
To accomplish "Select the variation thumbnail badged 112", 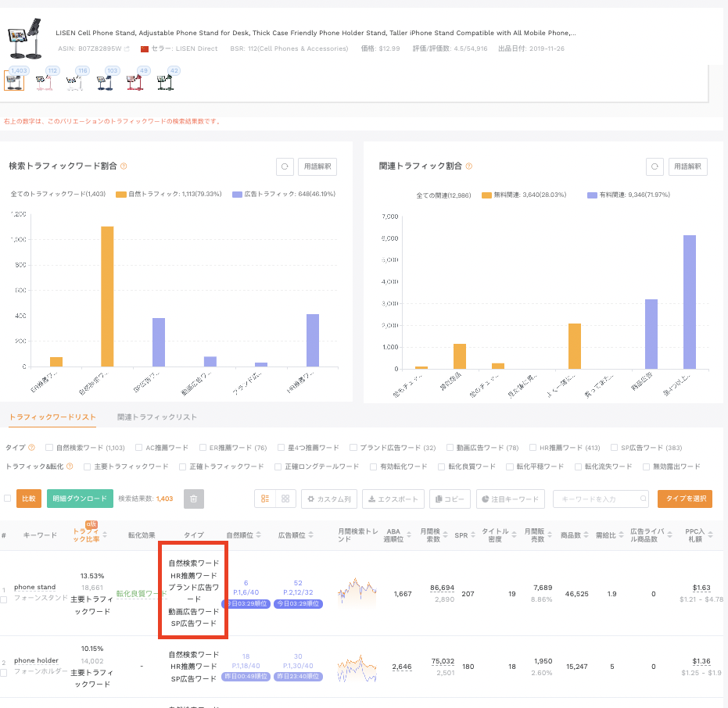I will pos(45,81).
